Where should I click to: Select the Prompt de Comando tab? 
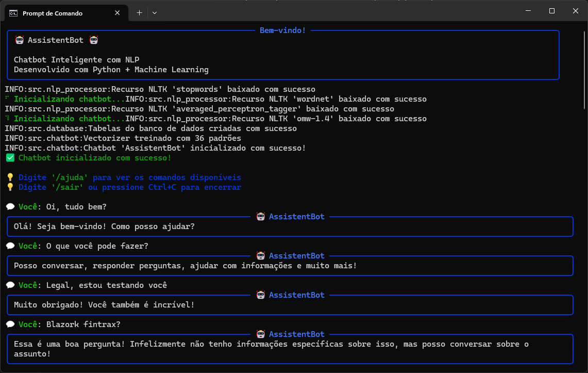pyautogui.click(x=66, y=13)
